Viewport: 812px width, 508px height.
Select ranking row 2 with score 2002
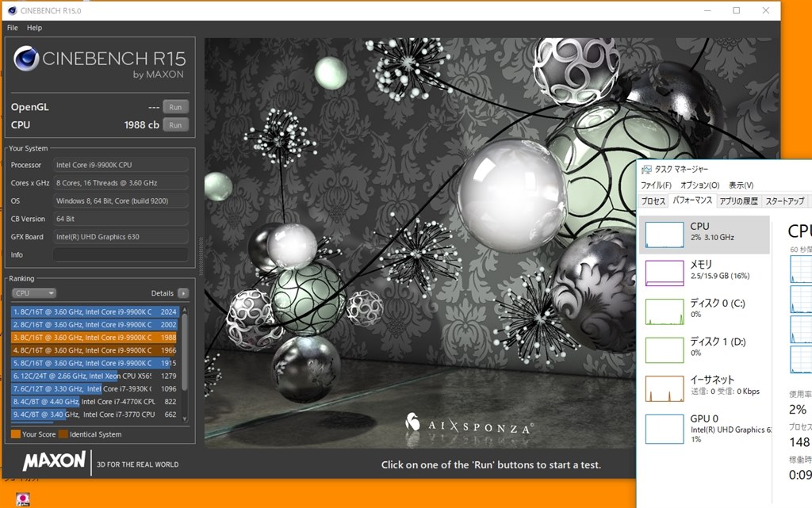95,325
